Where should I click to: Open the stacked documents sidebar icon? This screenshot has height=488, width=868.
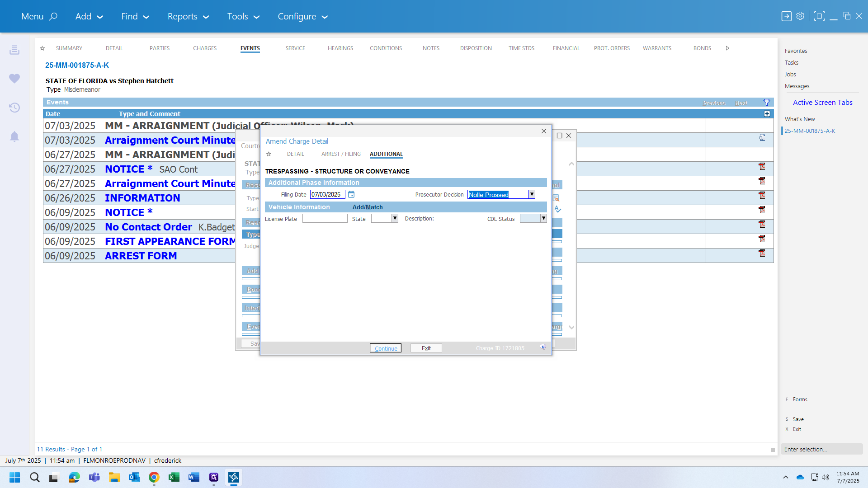pyautogui.click(x=14, y=50)
